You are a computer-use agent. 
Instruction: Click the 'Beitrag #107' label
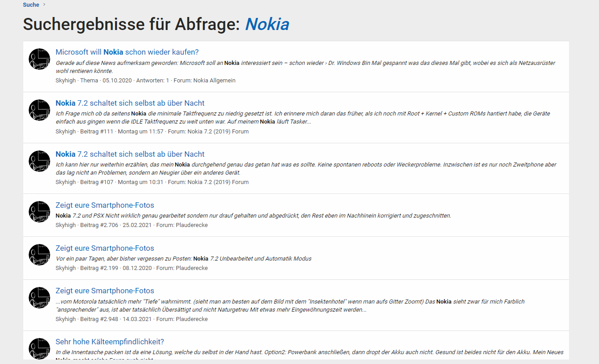tap(96, 182)
